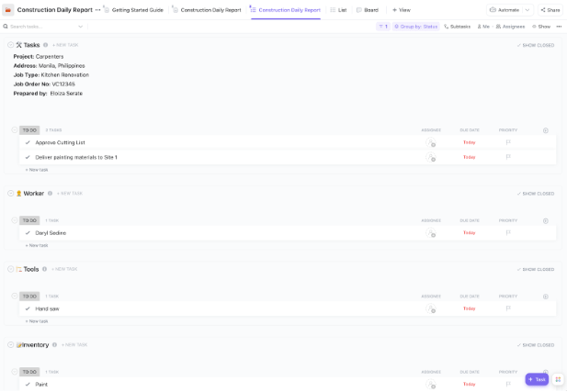Click the Subtasks option in the toolbar
The height and width of the screenshot is (392, 567).
457,27
